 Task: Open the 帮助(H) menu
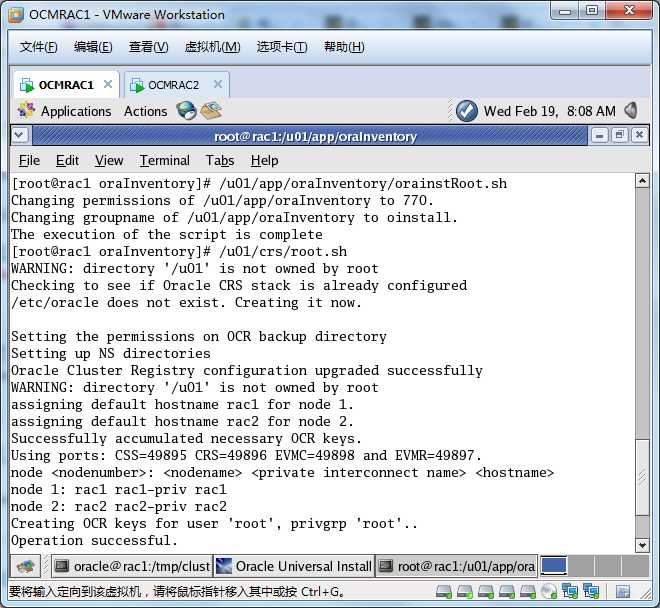tap(344, 47)
